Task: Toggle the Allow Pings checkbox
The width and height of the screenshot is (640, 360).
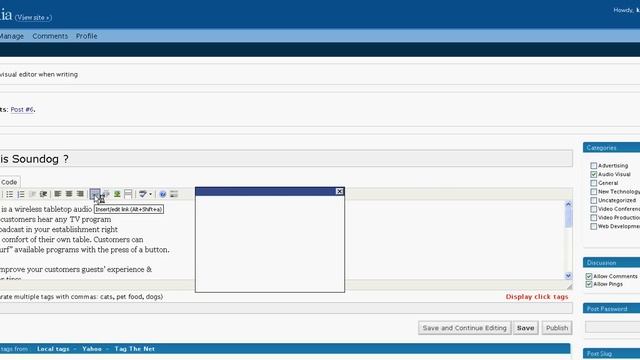Action: pos(589,284)
